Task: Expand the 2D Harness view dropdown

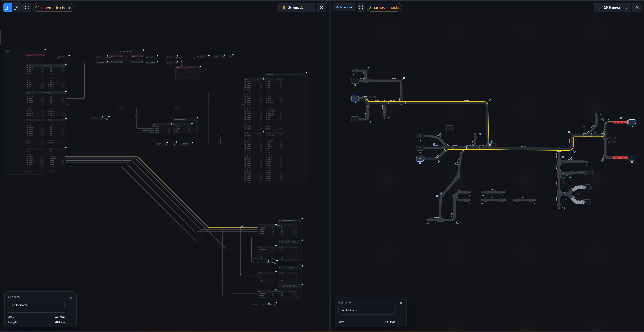Action: click(612, 8)
